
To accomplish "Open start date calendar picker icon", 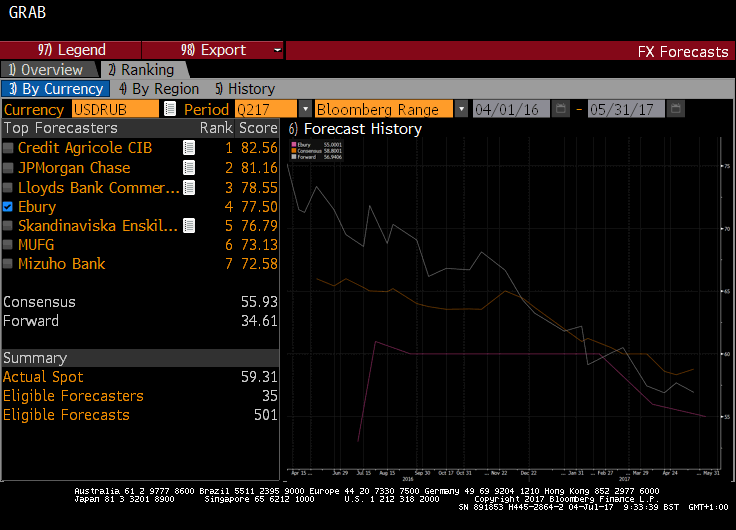I will click(x=560, y=109).
